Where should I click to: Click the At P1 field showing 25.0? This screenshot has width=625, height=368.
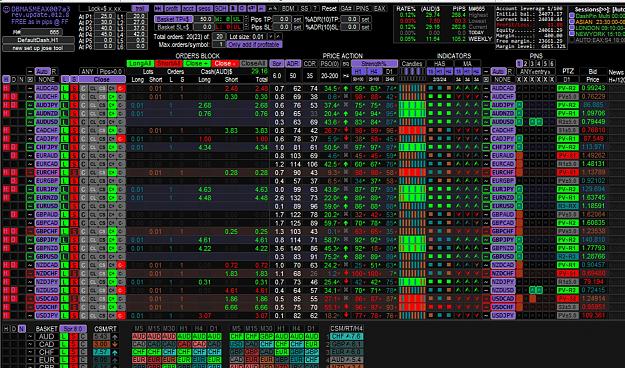pyautogui.click(x=105, y=16)
